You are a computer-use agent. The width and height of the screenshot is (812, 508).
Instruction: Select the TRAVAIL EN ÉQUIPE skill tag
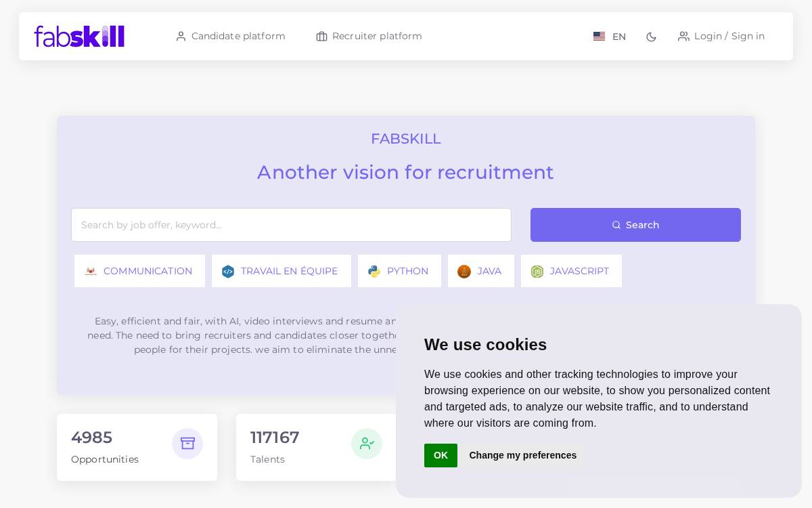coord(281,271)
